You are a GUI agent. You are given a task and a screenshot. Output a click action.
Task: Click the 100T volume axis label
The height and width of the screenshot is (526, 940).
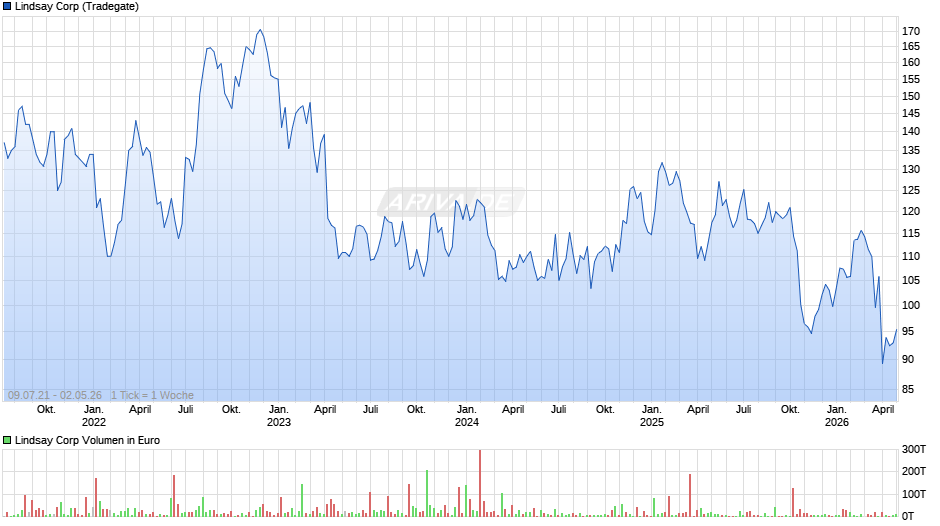[x=914, y=494]
